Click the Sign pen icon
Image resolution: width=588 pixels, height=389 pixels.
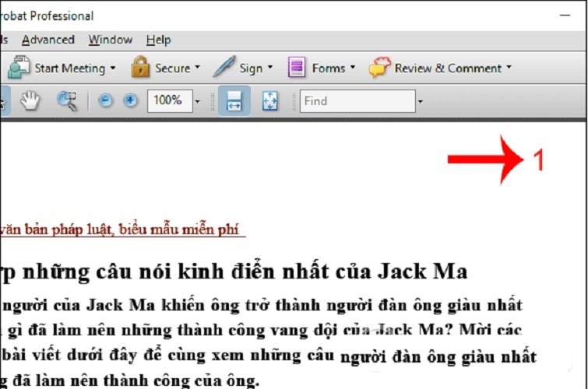[224, 68]
